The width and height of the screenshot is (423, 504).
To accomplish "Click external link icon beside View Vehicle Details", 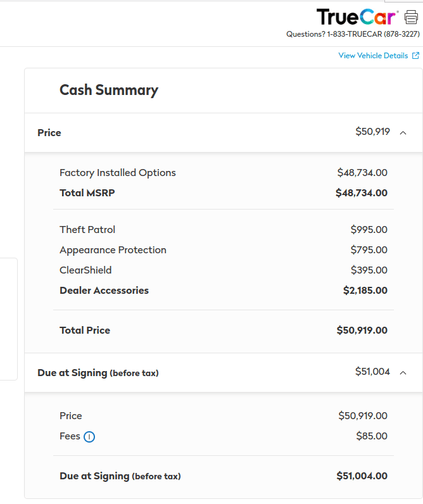I will [415, 56].
